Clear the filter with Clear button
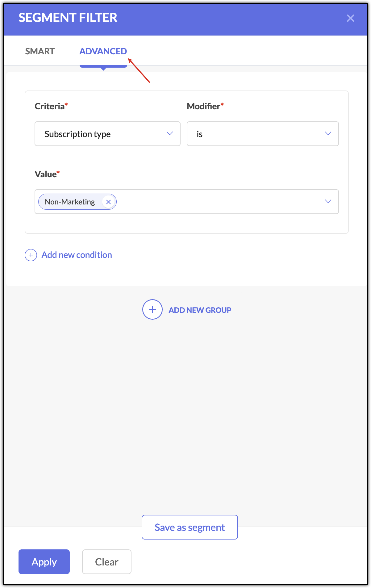 107,562
